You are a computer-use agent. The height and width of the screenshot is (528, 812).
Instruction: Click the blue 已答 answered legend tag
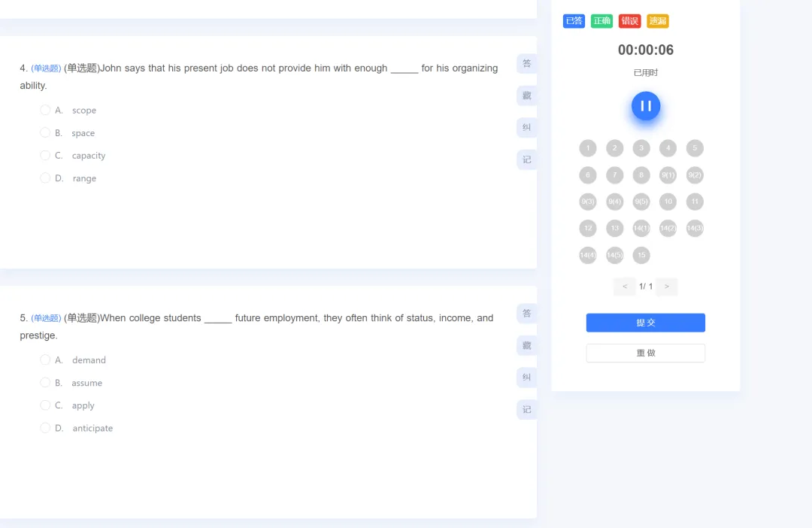[574, 21]
